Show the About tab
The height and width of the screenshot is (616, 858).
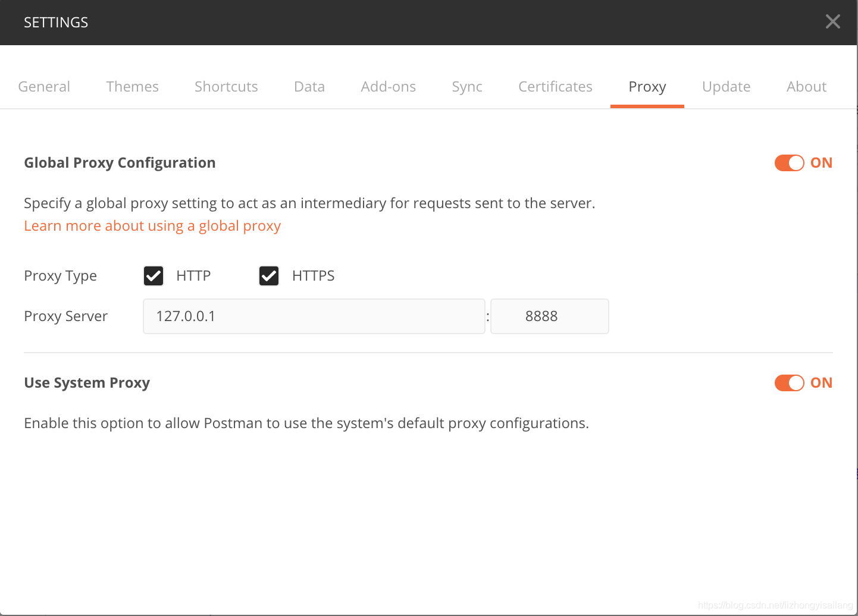click(x=806, y=87)
